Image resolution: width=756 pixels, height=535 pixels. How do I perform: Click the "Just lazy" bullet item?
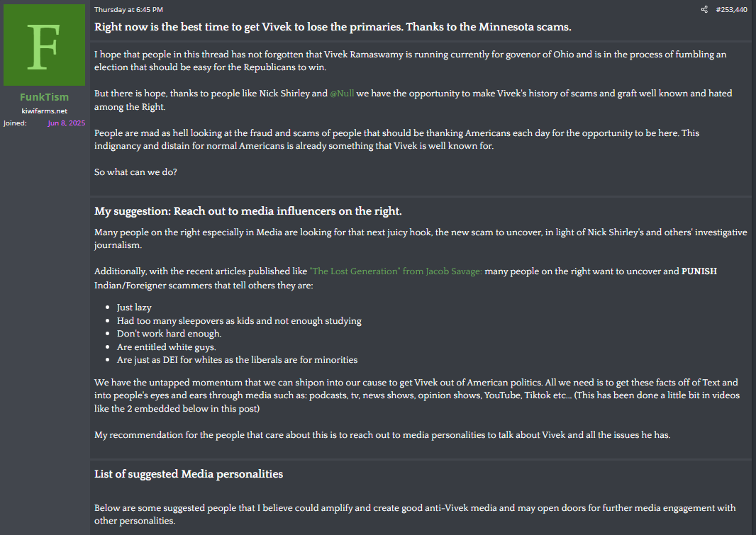click(x=134, y=308)
